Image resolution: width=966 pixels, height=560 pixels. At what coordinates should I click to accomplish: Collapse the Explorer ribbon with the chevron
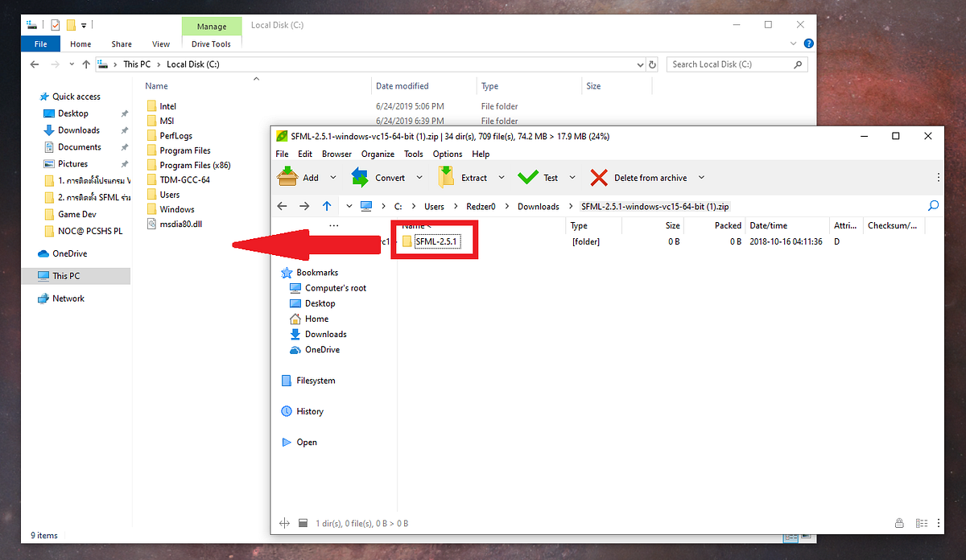[x=794, y=43]
